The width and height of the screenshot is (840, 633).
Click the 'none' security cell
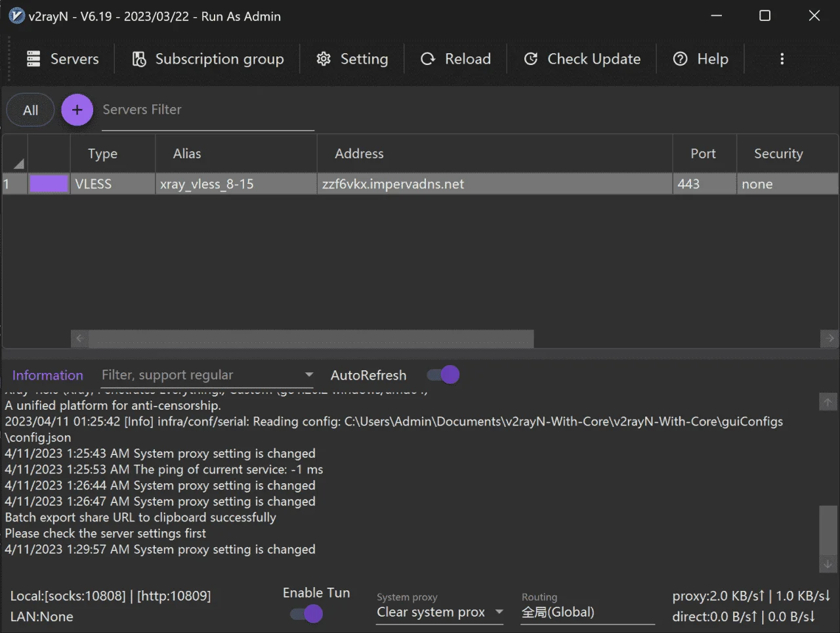787,184
